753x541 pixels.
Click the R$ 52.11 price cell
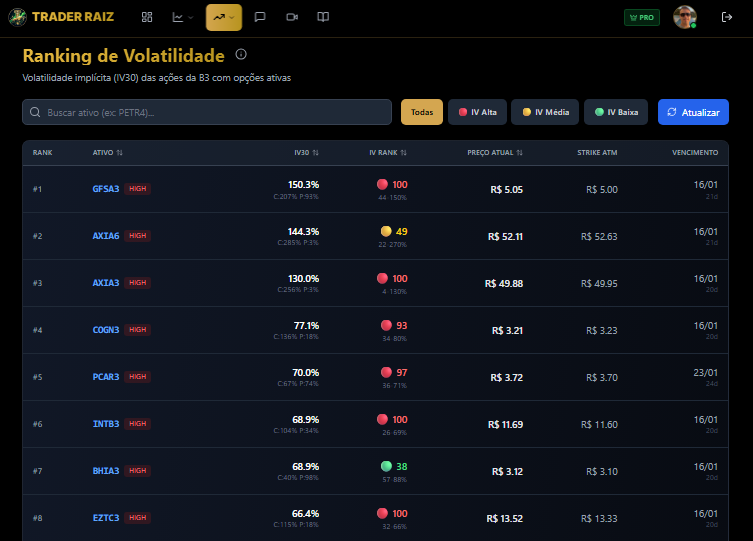tap(505, 237)
